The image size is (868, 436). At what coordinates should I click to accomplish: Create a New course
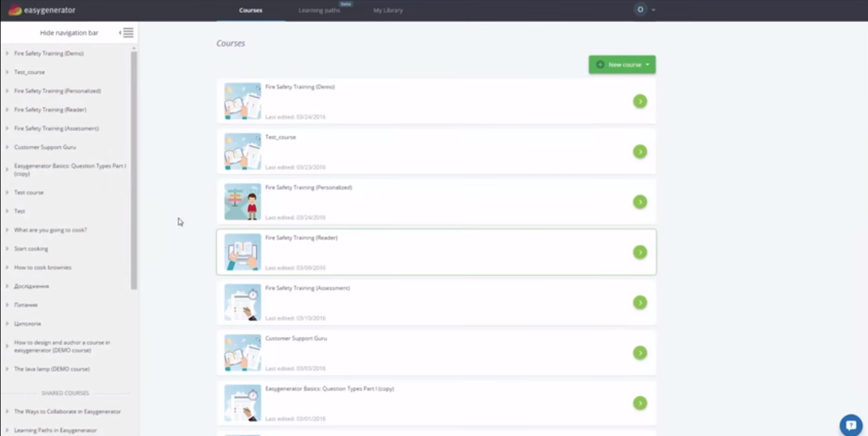pyautogui.click(x=622, y=65)
